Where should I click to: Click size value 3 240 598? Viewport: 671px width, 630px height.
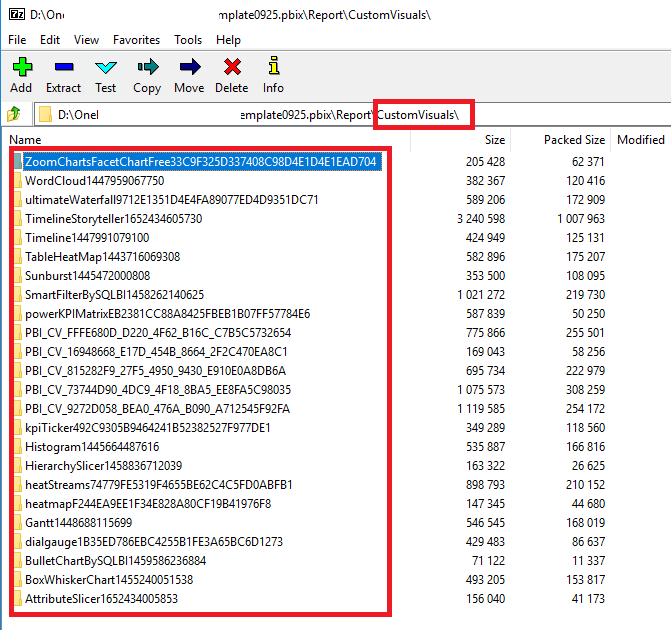click(x=481, y=219)
